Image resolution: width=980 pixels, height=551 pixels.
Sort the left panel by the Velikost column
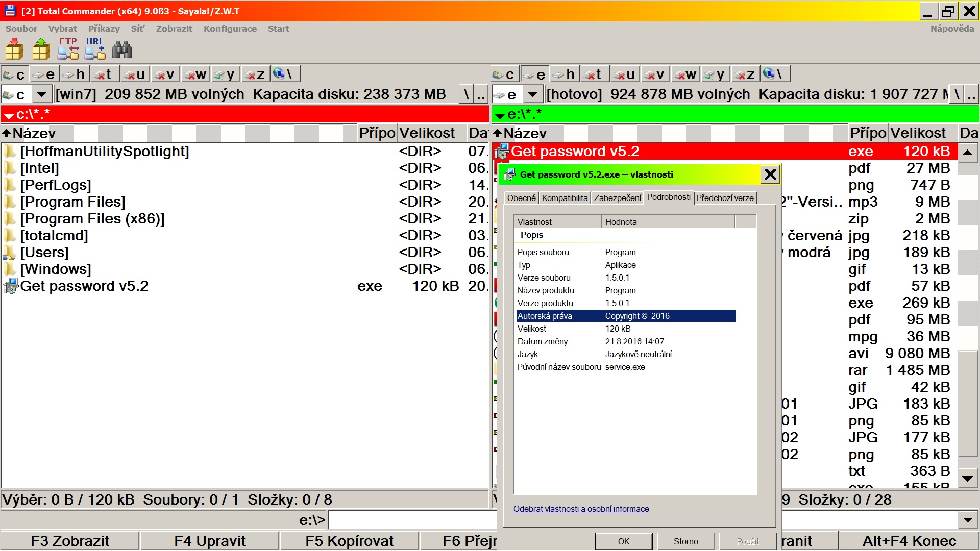click(x=427, y=133)
